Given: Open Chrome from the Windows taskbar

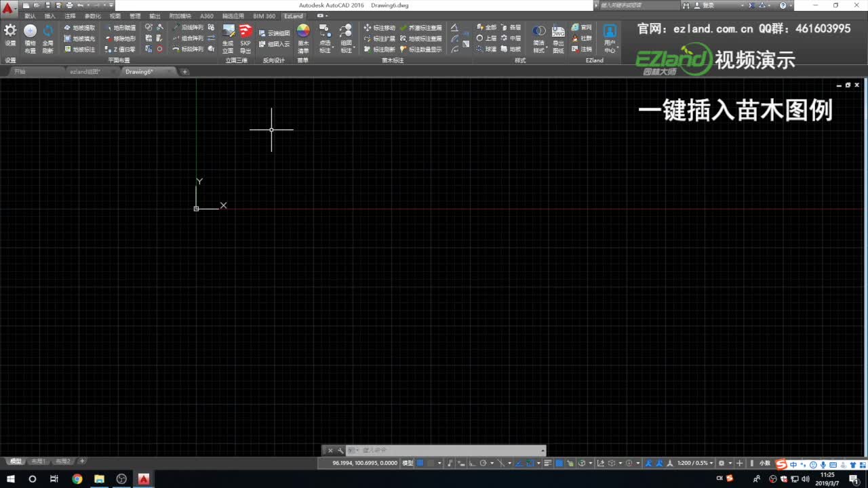Looking at the screenshot, I should pos(77,479).
